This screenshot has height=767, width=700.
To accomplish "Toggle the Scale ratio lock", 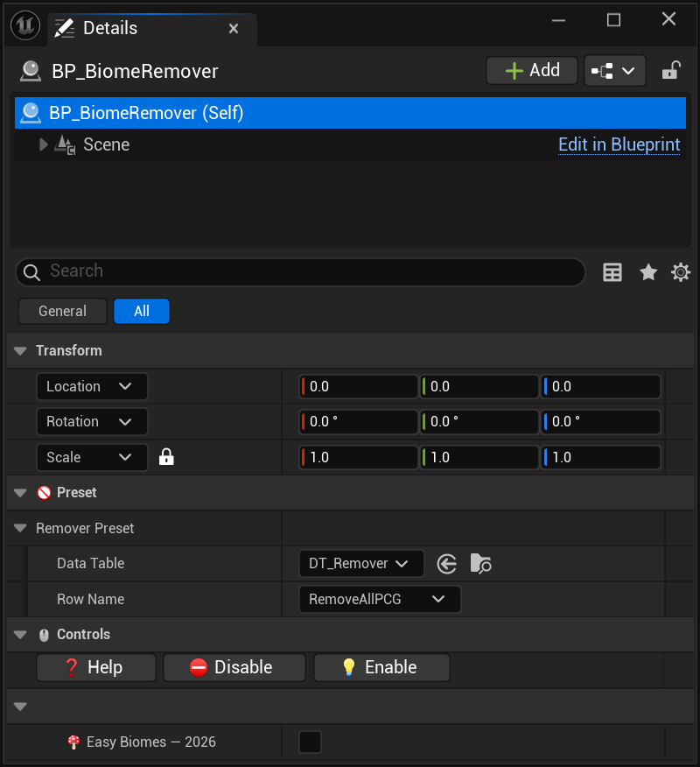I will tap(166, 457).
